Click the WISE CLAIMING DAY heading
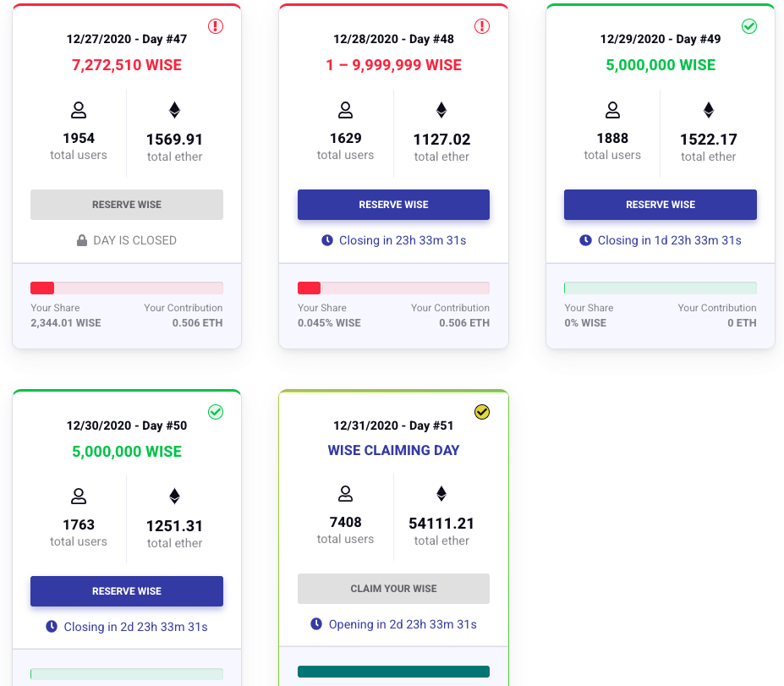The image size is (784, 686). (x=393, y=451)
